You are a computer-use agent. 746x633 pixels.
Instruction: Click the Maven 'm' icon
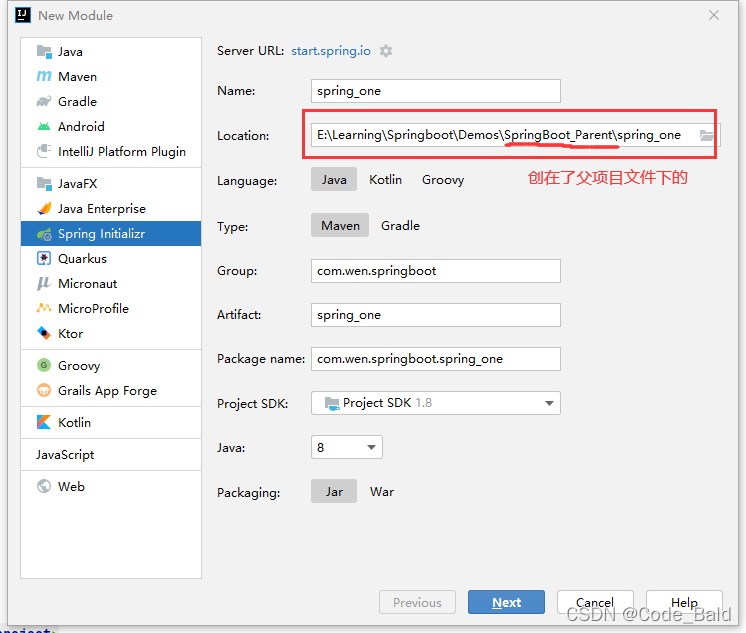coord(44,76)
